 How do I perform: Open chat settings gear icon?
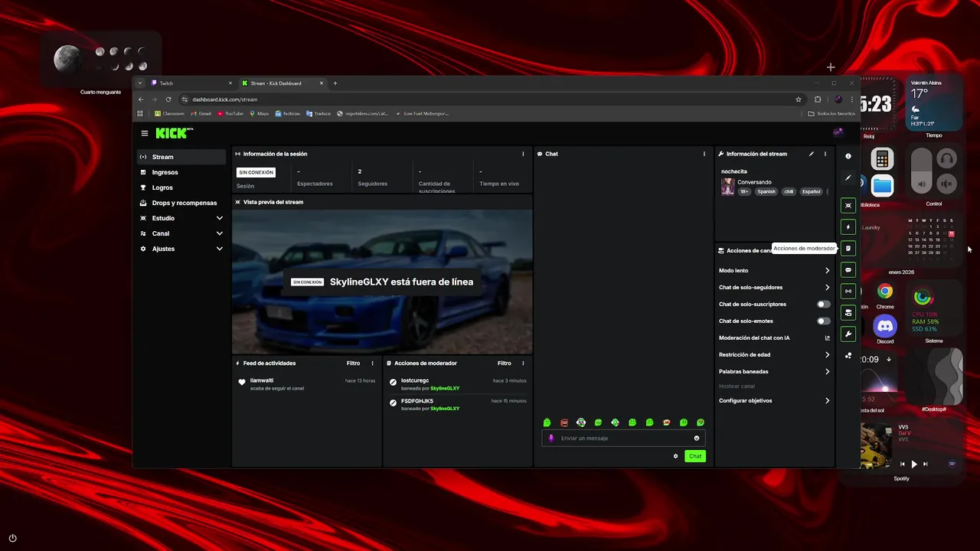click(x=675, y=456)
